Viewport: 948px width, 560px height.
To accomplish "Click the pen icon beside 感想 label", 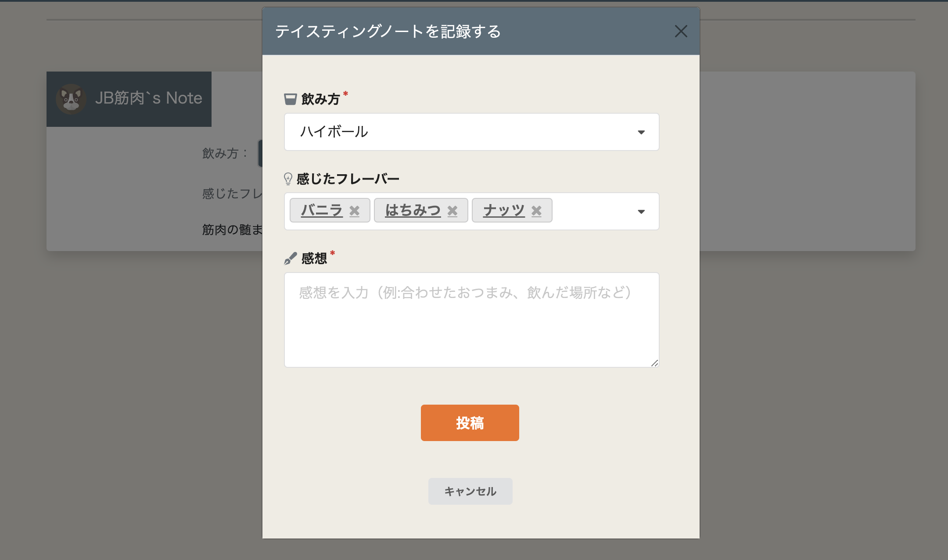I will coord(289,258).
